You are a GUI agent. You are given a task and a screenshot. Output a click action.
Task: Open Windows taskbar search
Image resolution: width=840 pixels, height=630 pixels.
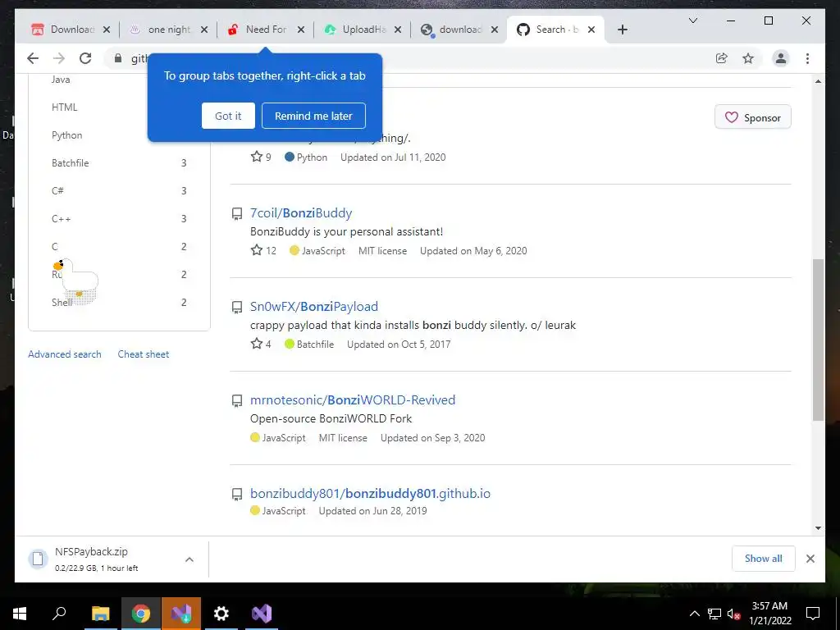tap(59, 614)
